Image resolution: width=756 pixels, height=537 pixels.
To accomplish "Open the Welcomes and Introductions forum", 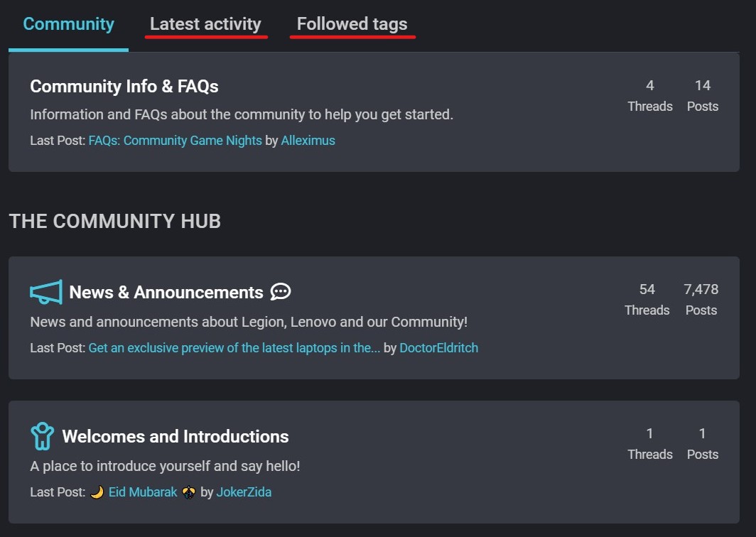I will [175, 436].
